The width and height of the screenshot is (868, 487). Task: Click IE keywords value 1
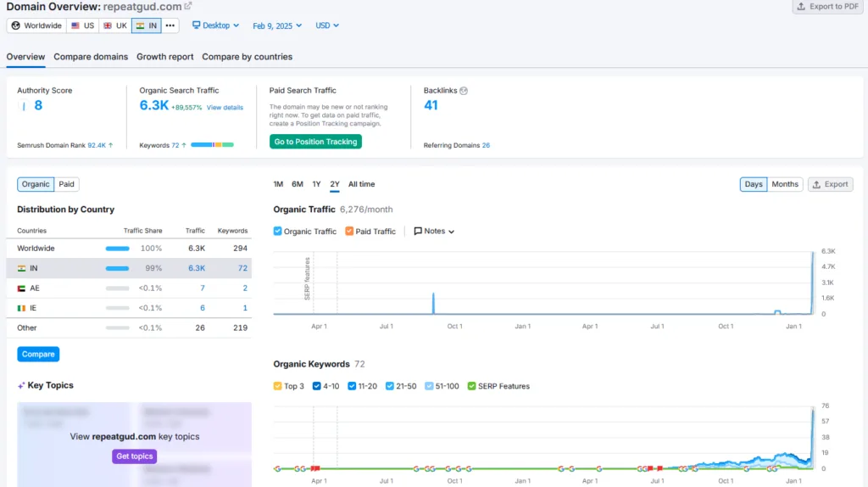245,308
